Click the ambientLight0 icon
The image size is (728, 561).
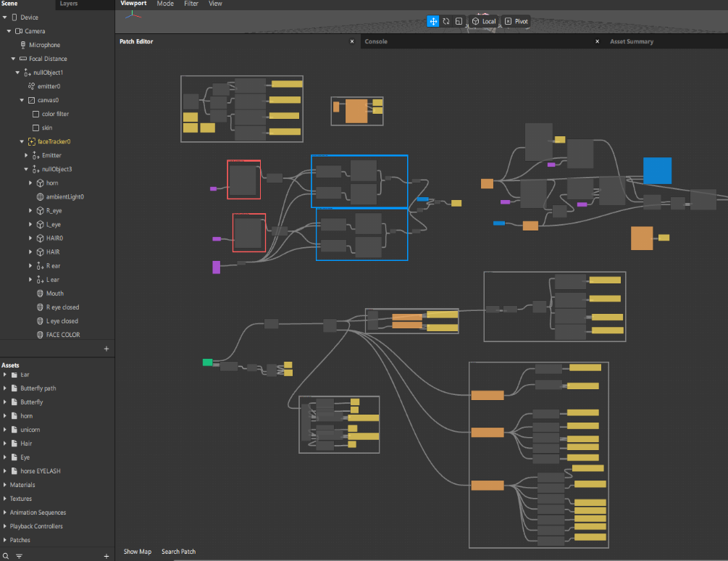(41, 197)
